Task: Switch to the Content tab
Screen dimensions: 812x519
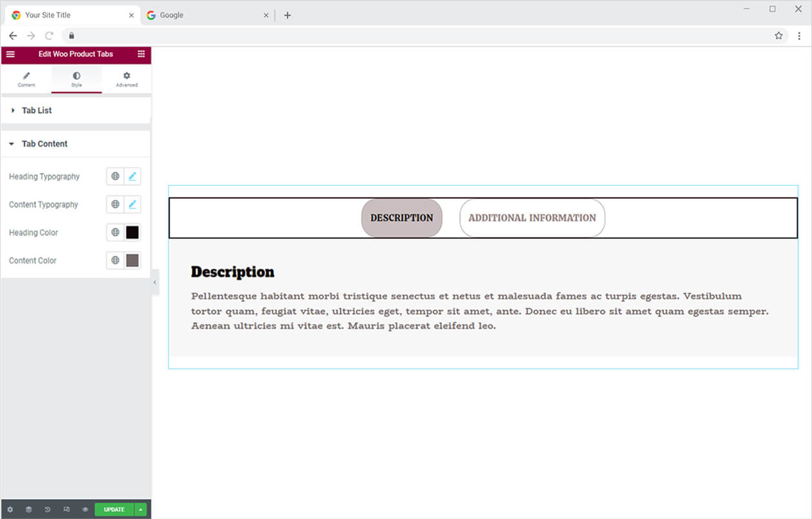Action: tap(26, 79)
